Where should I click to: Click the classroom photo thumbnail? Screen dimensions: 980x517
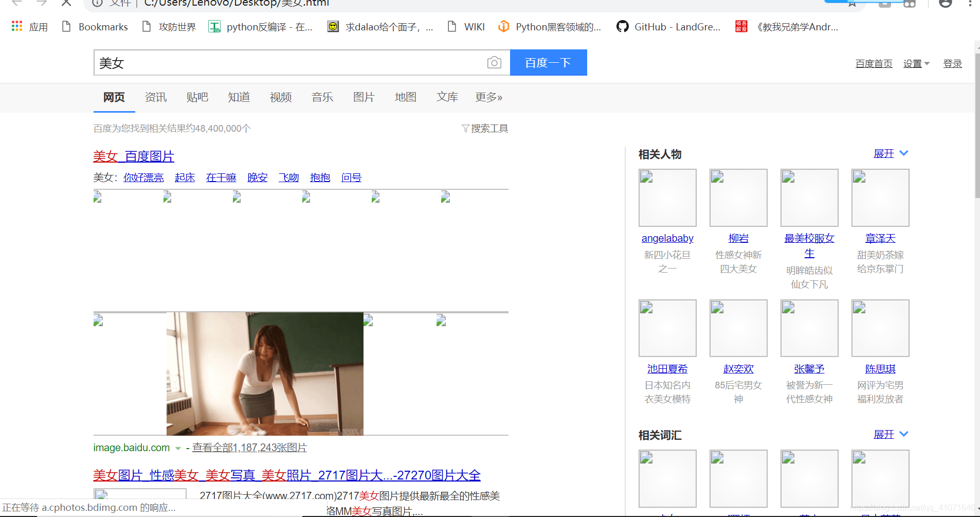(x=265, y=374)
